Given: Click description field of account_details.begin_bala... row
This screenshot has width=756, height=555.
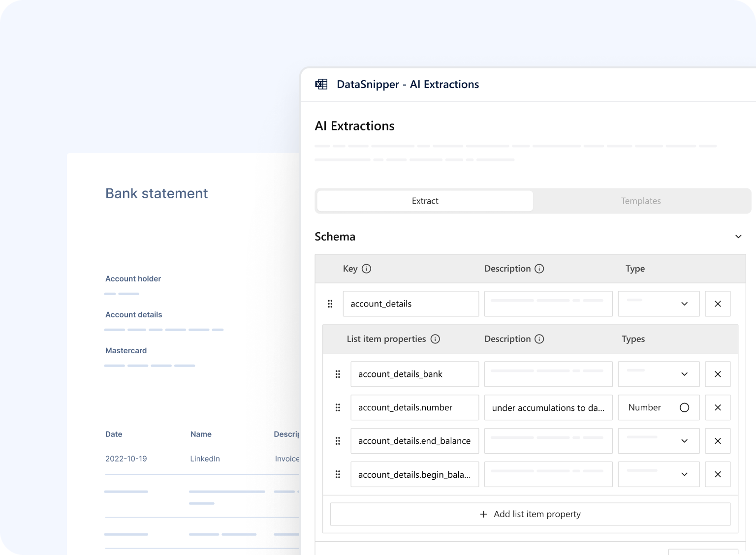Looking at the screenshot, I should click(548, 475).
